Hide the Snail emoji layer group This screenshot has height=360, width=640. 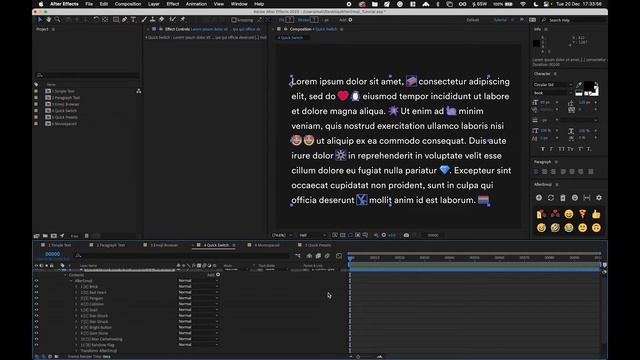36,310
